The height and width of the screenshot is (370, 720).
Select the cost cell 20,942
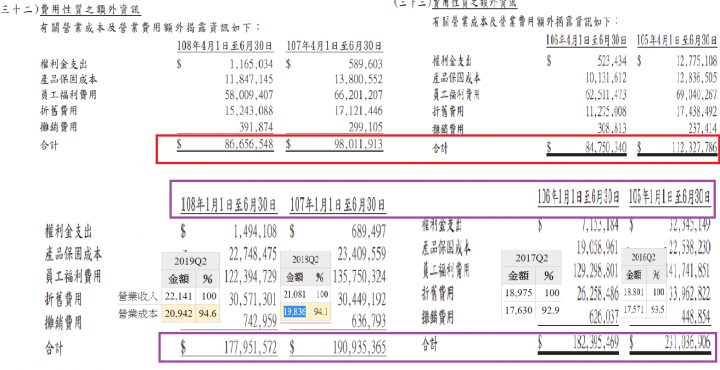point(179,314)
